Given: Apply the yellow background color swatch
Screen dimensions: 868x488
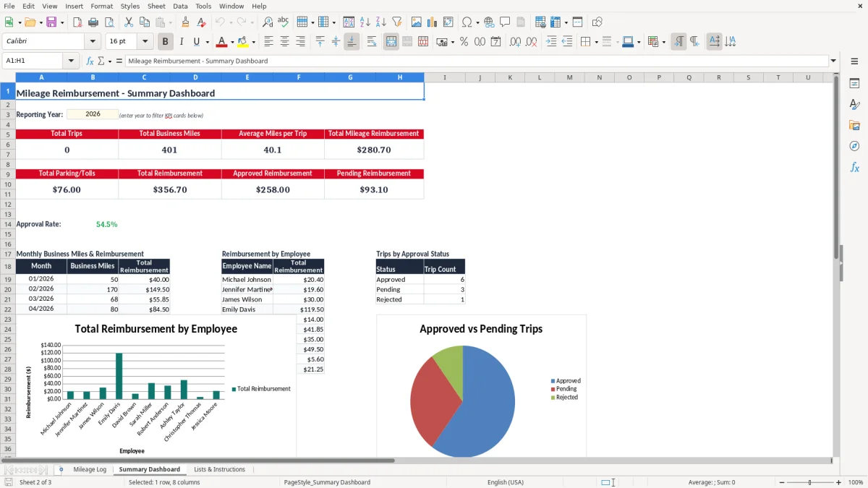Looking at the screenshot, I should (243, 42).
